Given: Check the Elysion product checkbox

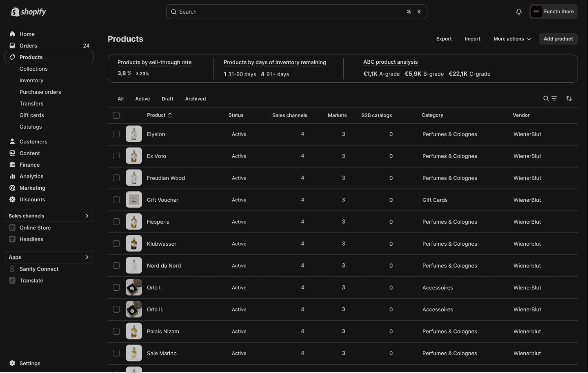Looking at the screenshot, I should pos(116,134).
